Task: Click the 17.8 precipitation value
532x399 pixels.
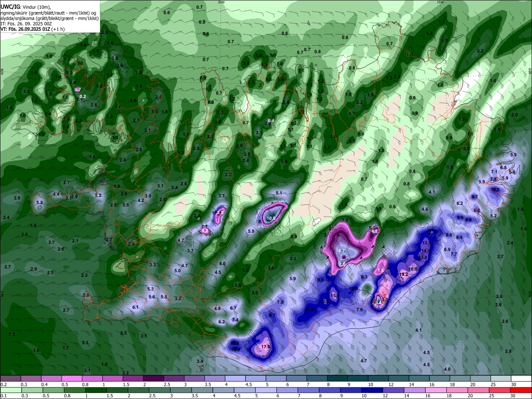Action: pyautogui.click(x=266, y=347)
